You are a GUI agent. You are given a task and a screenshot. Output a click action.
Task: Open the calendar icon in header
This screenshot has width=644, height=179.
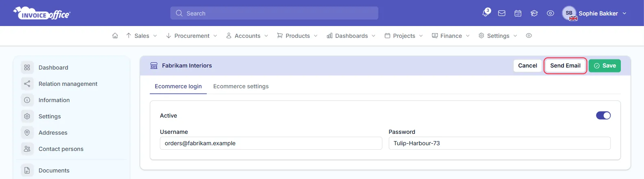(x=518, y=13)
